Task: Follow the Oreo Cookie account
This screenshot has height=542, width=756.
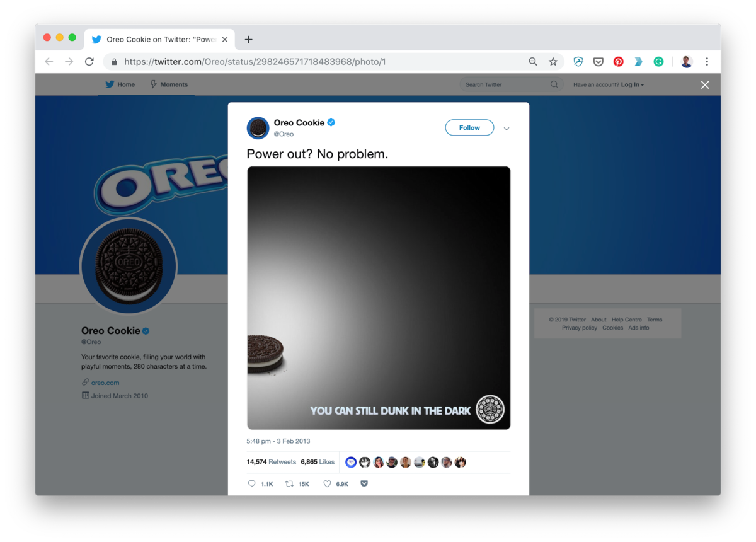Action: pyautogui.click(x=469, y=128)
